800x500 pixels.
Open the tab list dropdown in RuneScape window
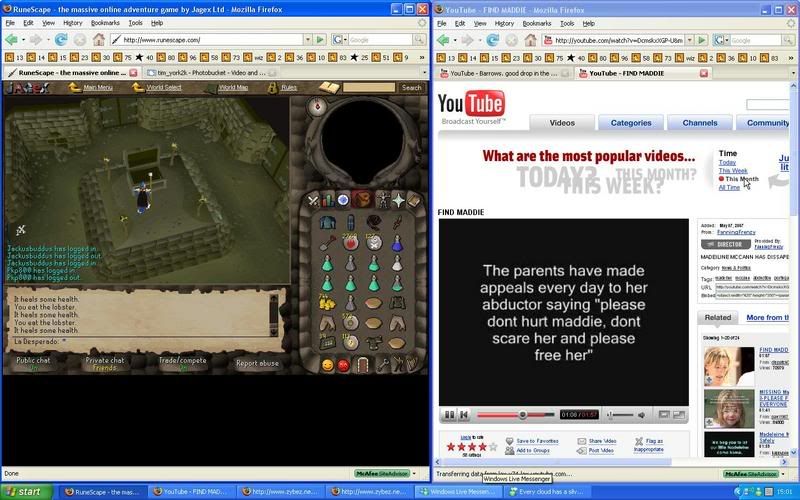tap(424, 72)
